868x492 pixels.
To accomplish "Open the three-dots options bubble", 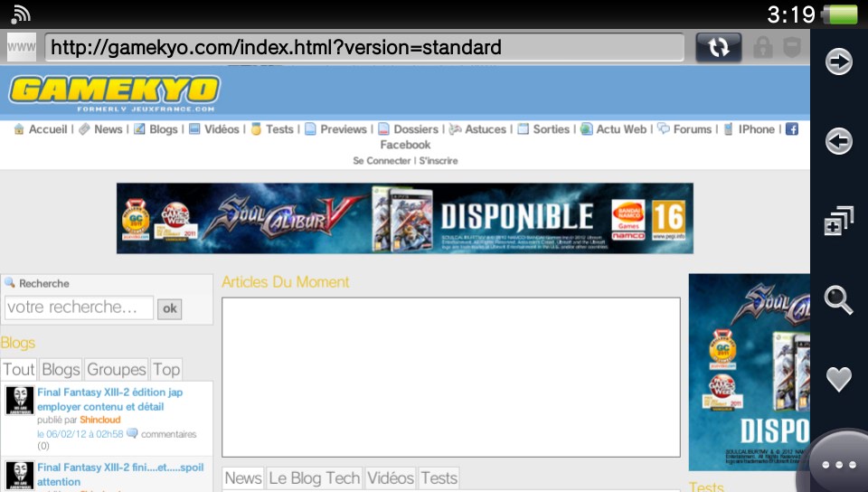I will [839, 465].
